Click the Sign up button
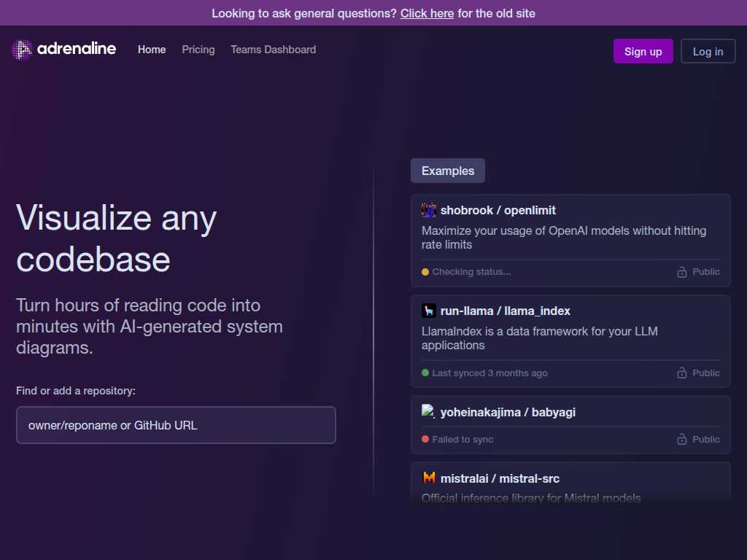This screenshot has height=560, width=747. tap(643, 51)
